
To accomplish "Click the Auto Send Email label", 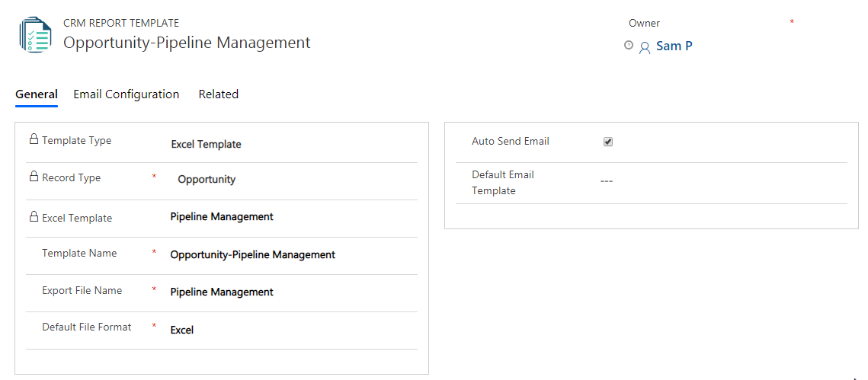I will (x=511, y=142).
